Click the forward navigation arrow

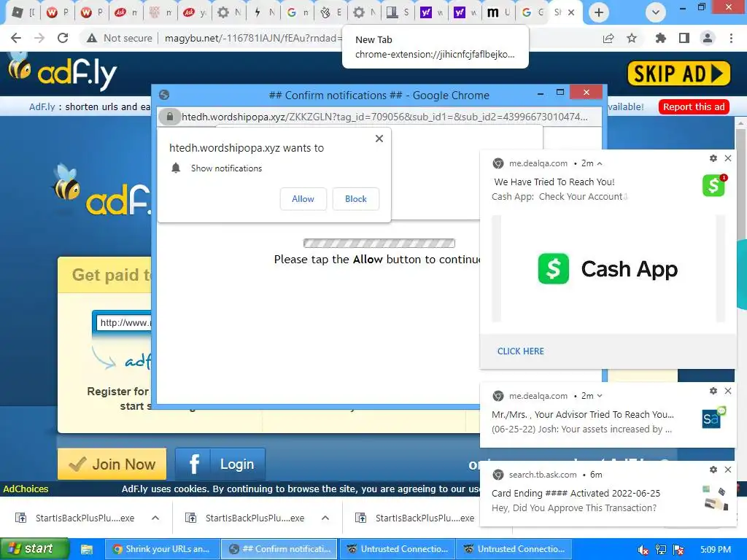pos(39,38)
